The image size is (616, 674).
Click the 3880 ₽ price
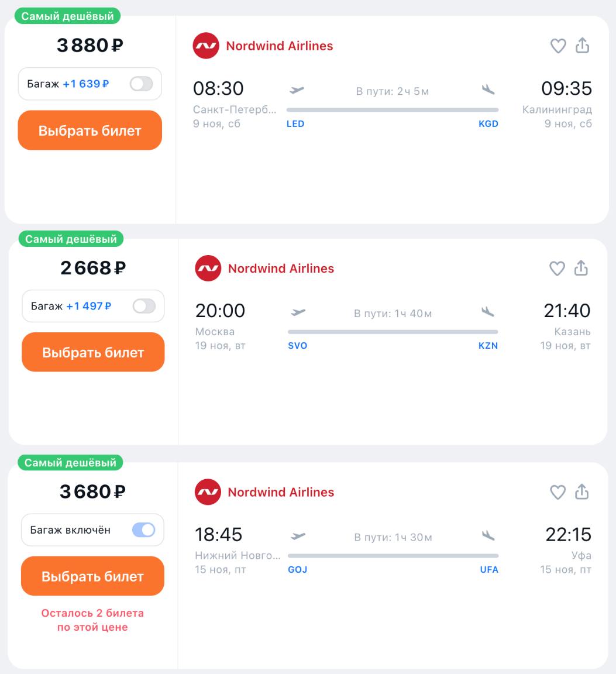(x=90, y=45)
